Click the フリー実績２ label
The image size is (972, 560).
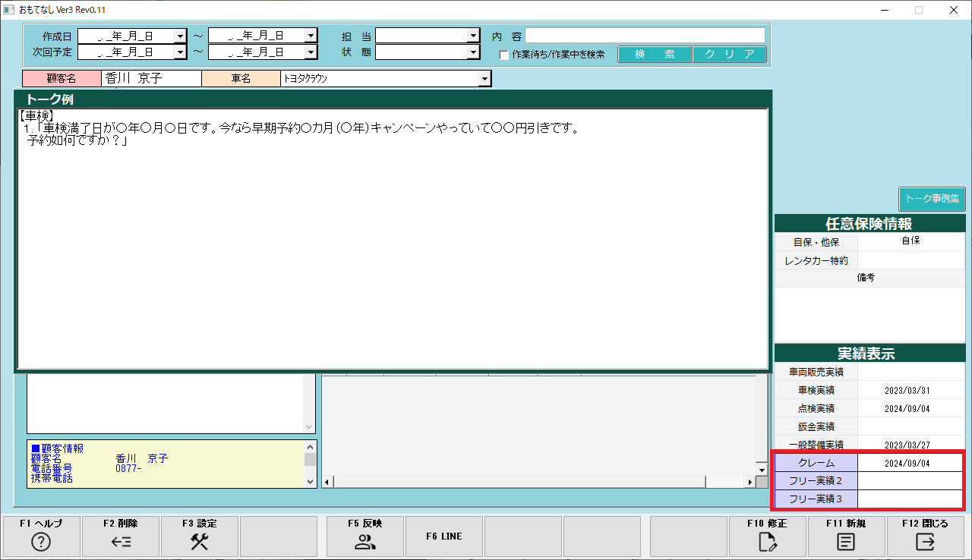coord(816,481)
